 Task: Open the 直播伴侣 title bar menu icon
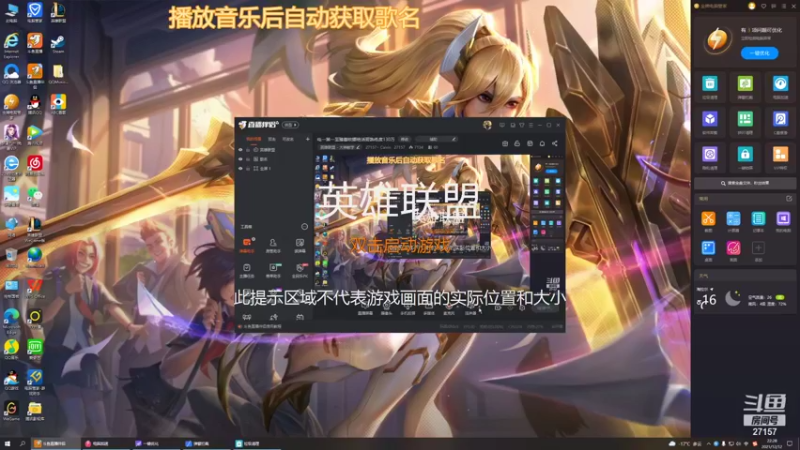[x=531, y=125]
